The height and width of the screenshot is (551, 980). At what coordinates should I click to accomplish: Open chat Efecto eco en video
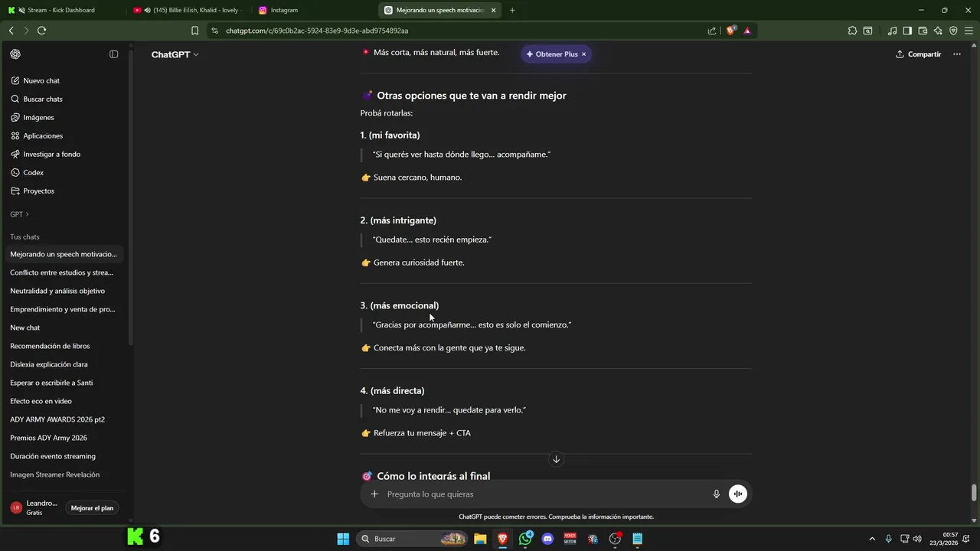[x=64, y=401]
